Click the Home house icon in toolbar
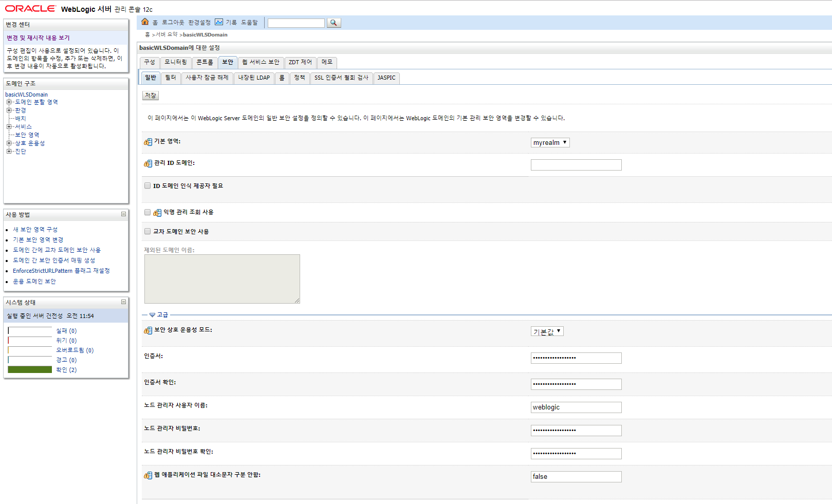 point(145,22)
